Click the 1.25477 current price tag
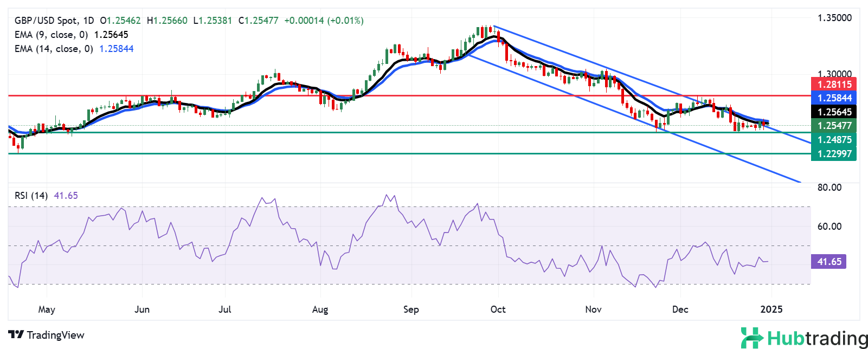This screenshot has width=868, height=349. pos(834,126)
